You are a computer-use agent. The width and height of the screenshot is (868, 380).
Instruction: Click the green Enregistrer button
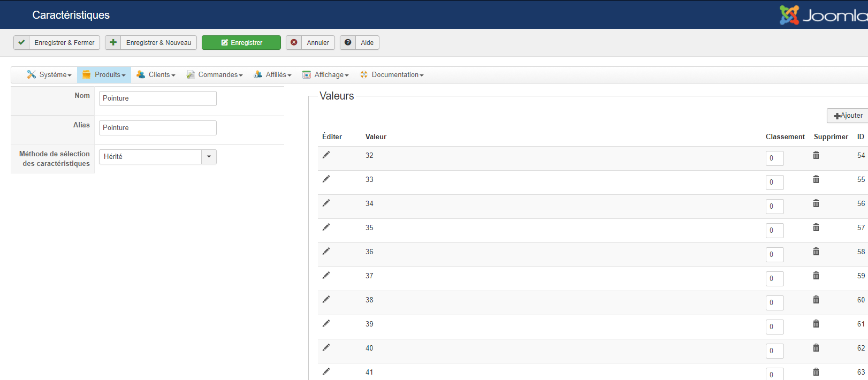pyautogui.click(x=241, y=43)
